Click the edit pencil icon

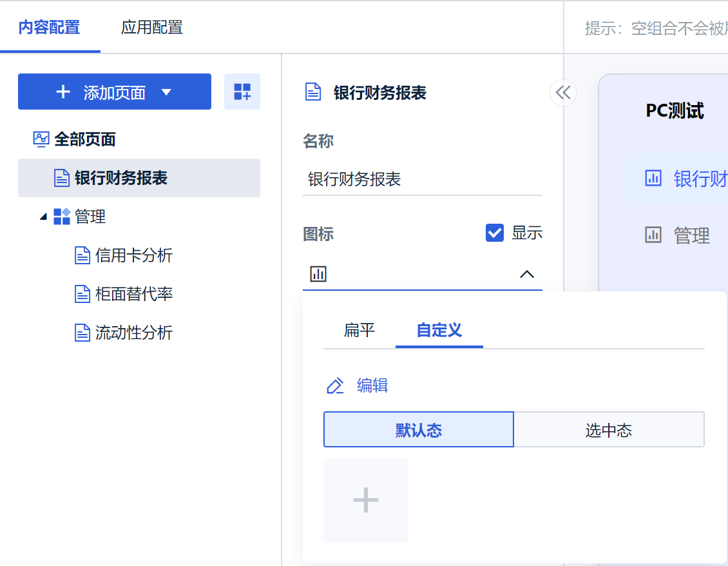point(335,386)
